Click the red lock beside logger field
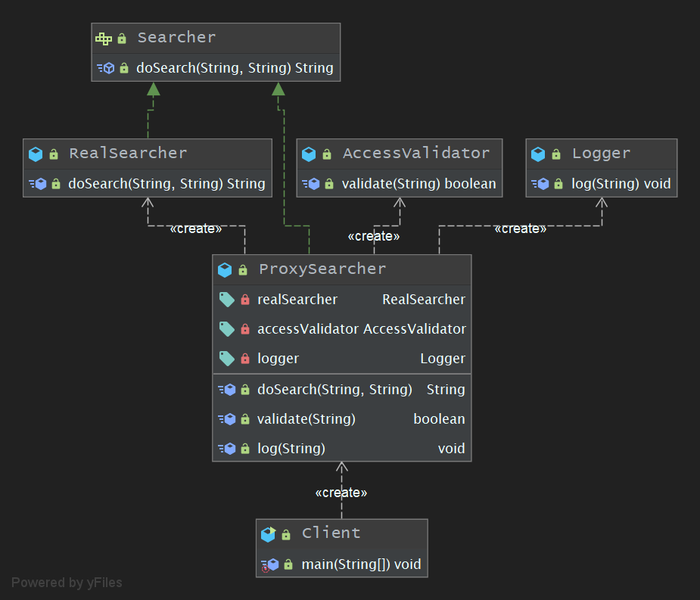 (244, 359)
